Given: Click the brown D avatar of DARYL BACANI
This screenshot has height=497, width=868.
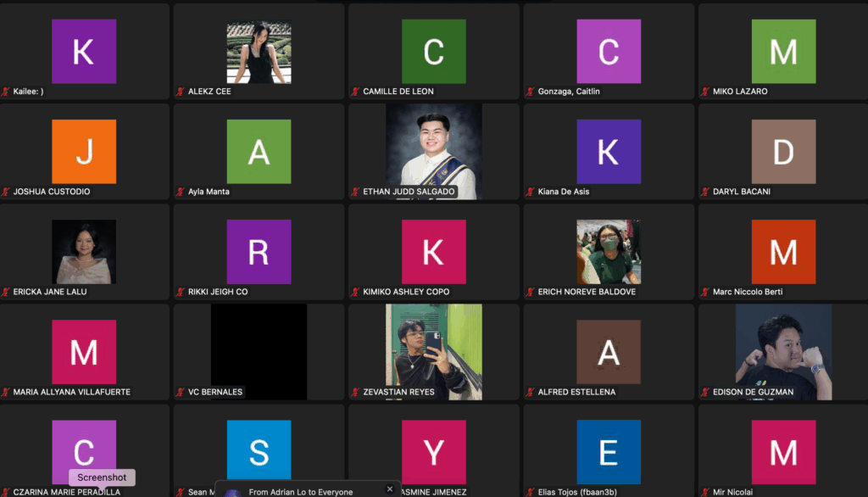Looking at the screenshot, I should point(782,152).
